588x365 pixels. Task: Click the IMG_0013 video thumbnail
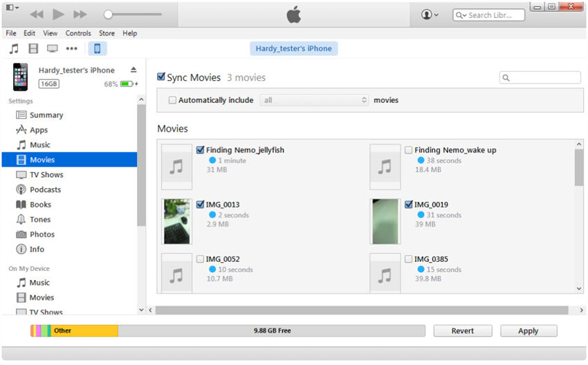(176, 221)
